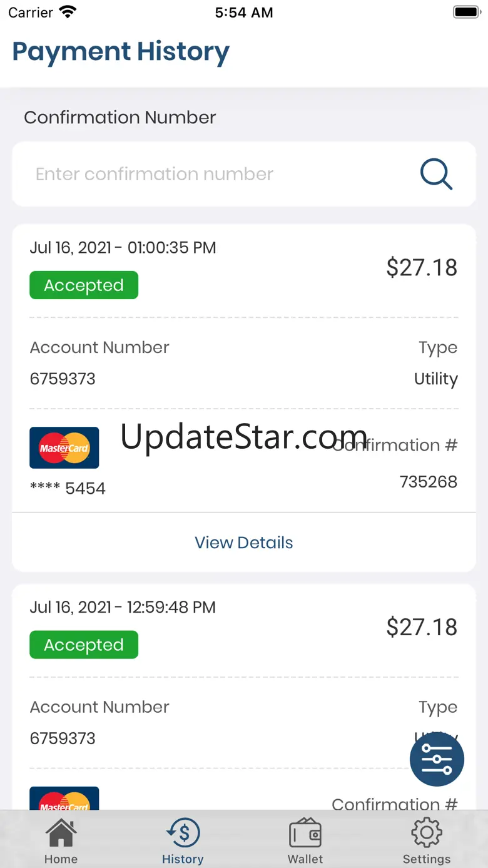Select the Jul 16, 2021 - 12:59:48 PM timestamp
This screenshot has width=488, height=868.
(123, 608)
